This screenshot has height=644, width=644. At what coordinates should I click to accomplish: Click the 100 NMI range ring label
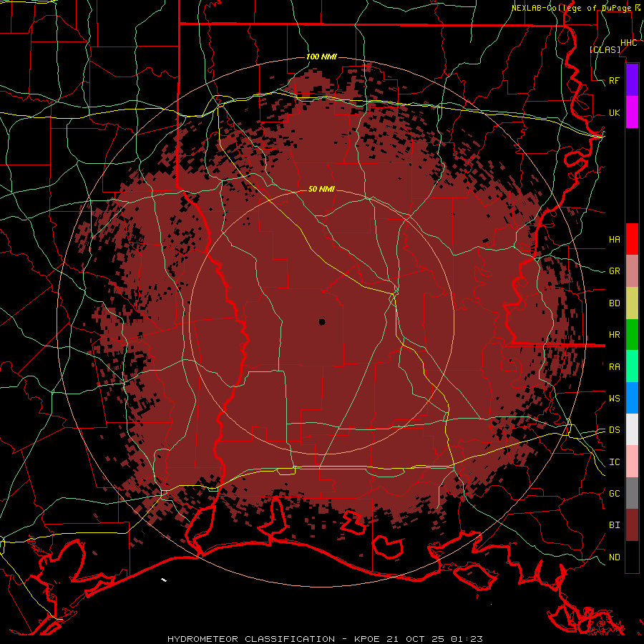pyautogui.click(x=321, y=57)
